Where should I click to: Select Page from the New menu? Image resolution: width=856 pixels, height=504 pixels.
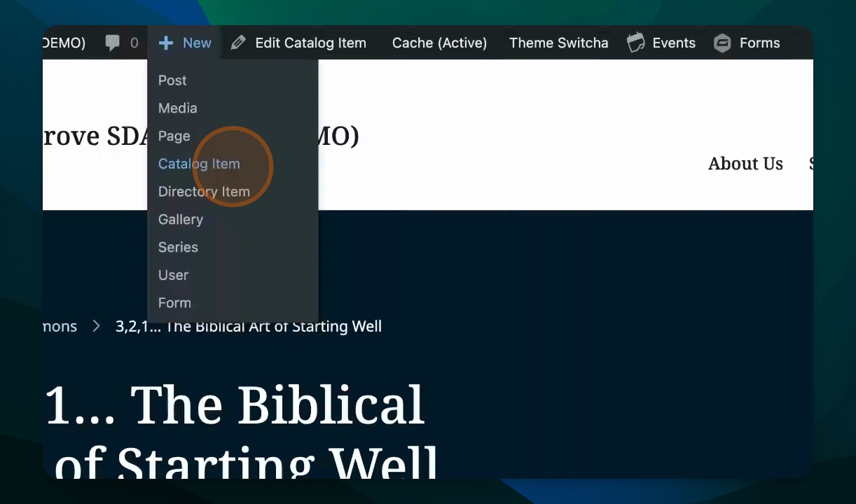tap(174, 136)
